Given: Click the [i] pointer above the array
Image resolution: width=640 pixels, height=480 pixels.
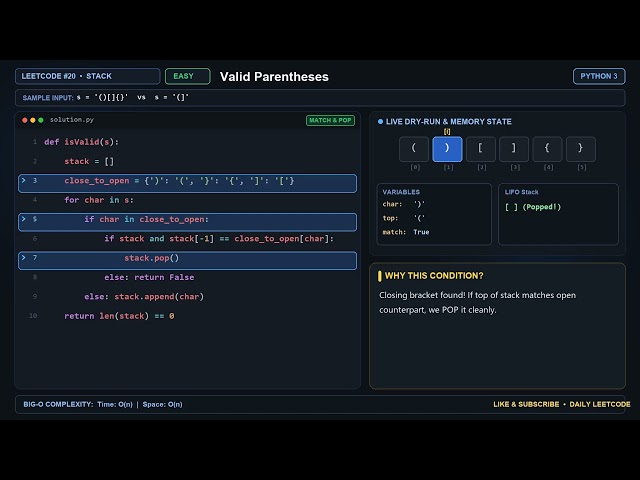Looking at the screenshot, I should point(447,131).
